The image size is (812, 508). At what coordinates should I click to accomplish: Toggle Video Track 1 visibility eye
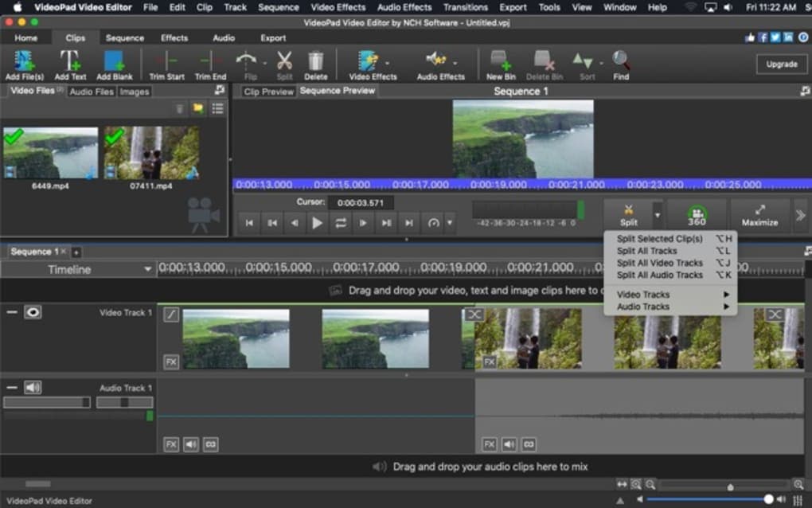pos(33,312)
